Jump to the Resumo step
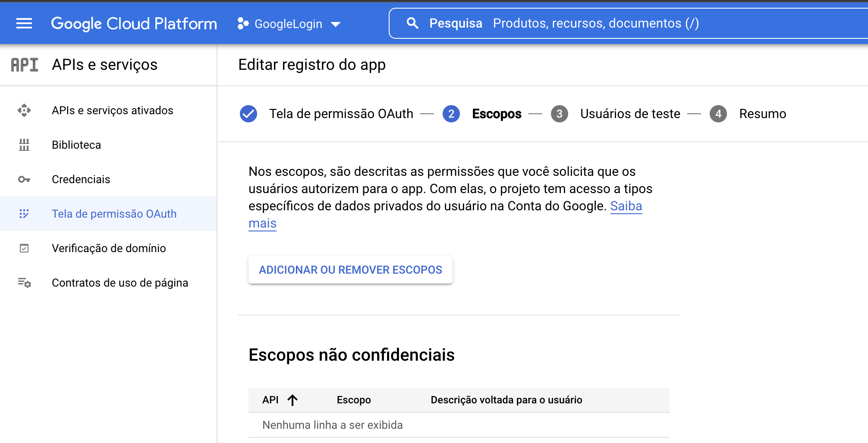 tap(763, 114)
